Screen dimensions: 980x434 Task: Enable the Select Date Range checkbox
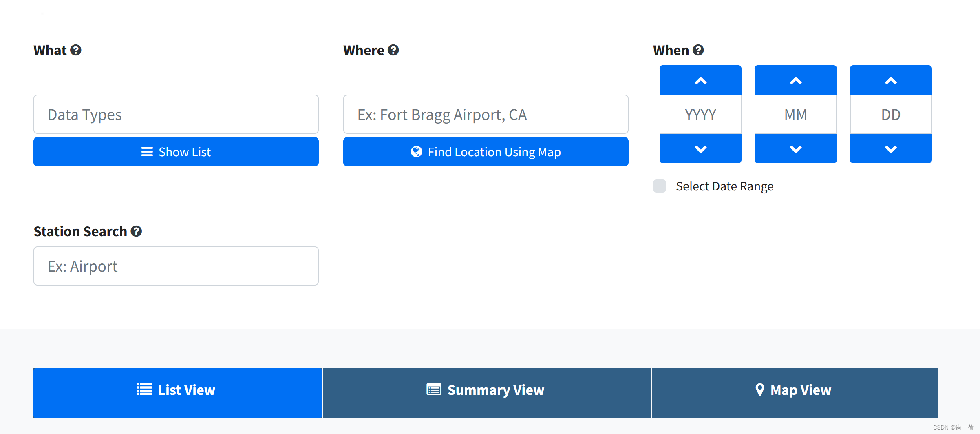660,186
